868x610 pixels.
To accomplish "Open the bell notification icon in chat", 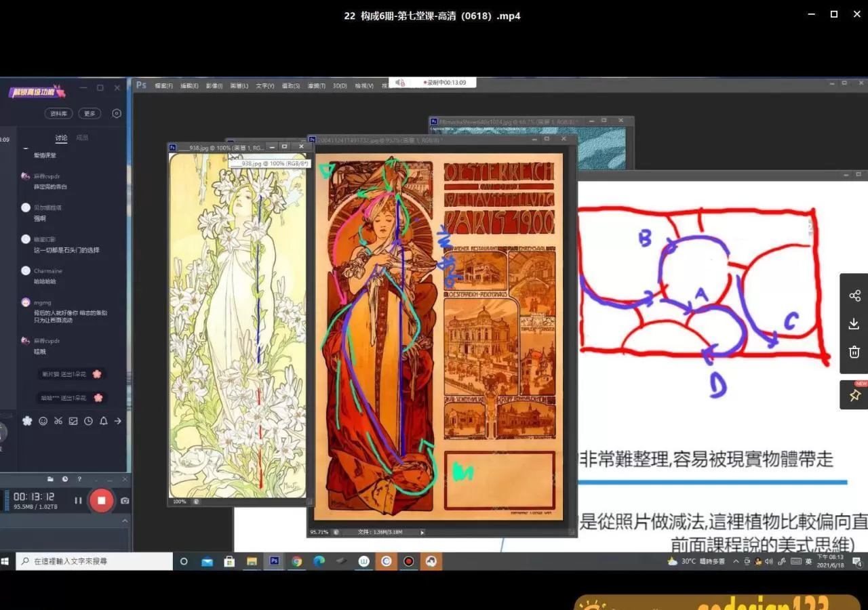I will point(103,421).
